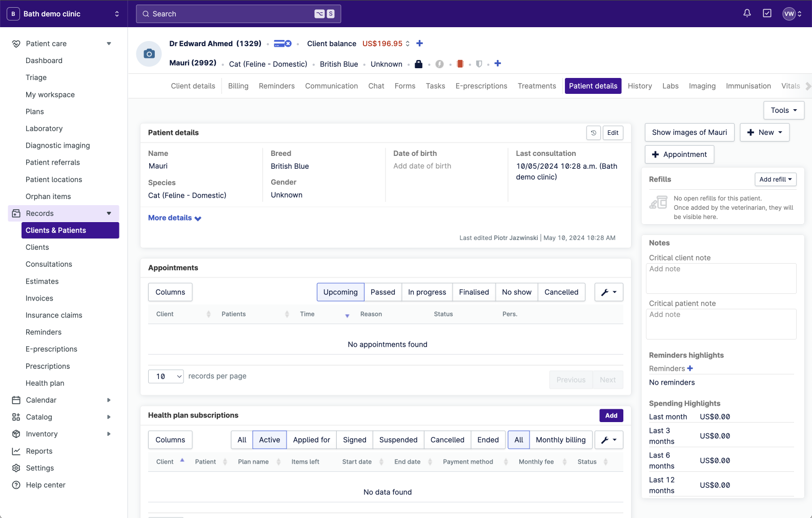The height and width of the screenshot is (518, 812).
Task: Open the records per page dropdown
Action: pyautogui.click(x=166, y=376)
